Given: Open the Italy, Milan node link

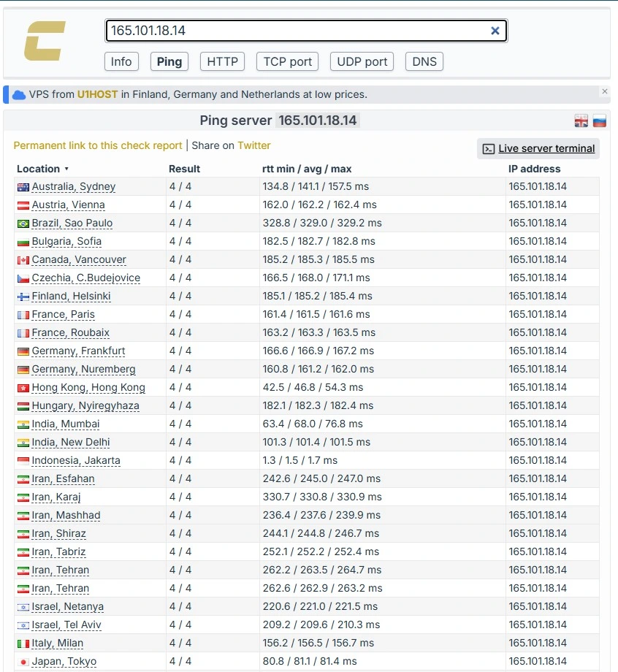Looking at the screenshot, I should click(58, 644).
